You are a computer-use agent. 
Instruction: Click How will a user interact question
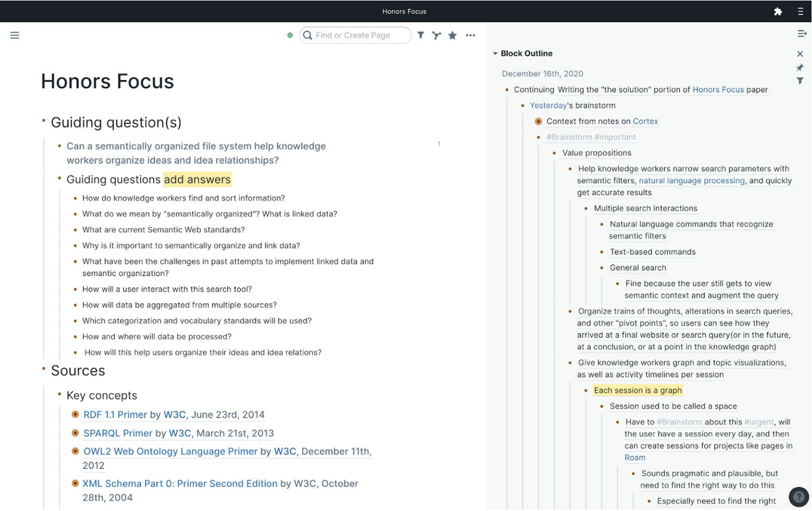167,289
